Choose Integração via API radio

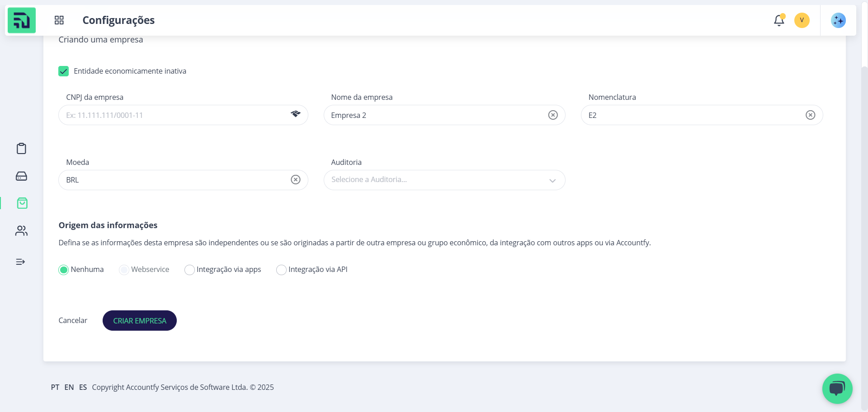281,270
